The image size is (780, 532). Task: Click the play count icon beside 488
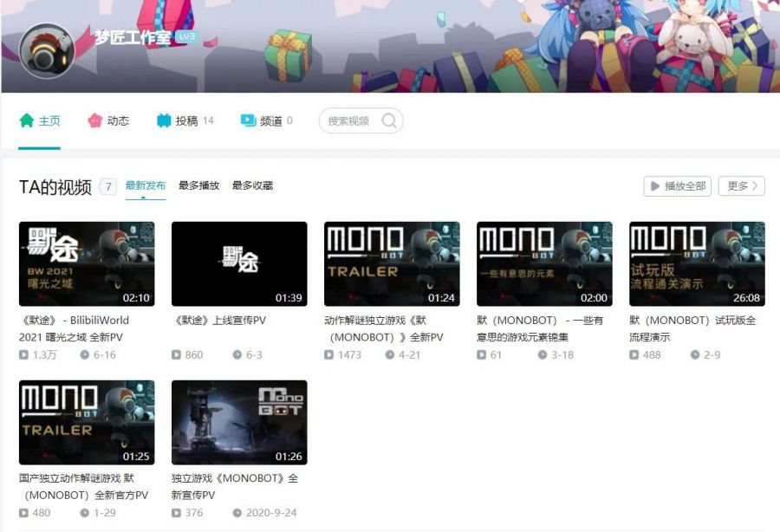point(634,355)
